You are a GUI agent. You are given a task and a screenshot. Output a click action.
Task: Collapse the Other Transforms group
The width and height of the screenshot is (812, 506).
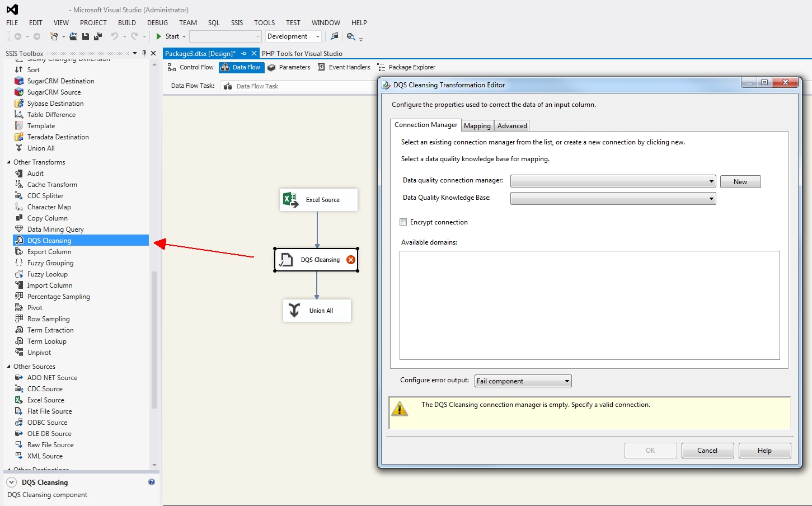tap(8, 162)
